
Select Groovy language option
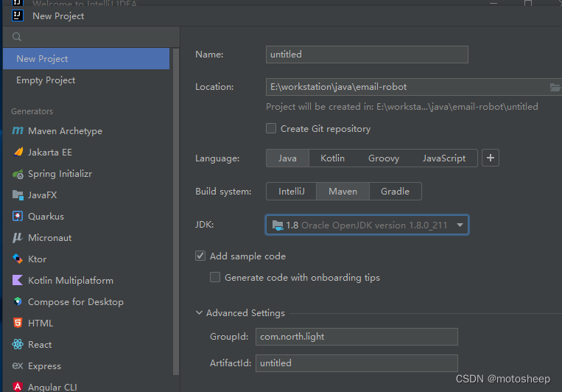[384, 158]
